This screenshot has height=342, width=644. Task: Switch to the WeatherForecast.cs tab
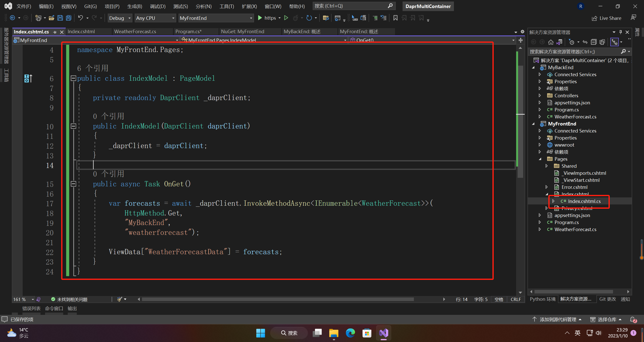[x=135, y=31]
